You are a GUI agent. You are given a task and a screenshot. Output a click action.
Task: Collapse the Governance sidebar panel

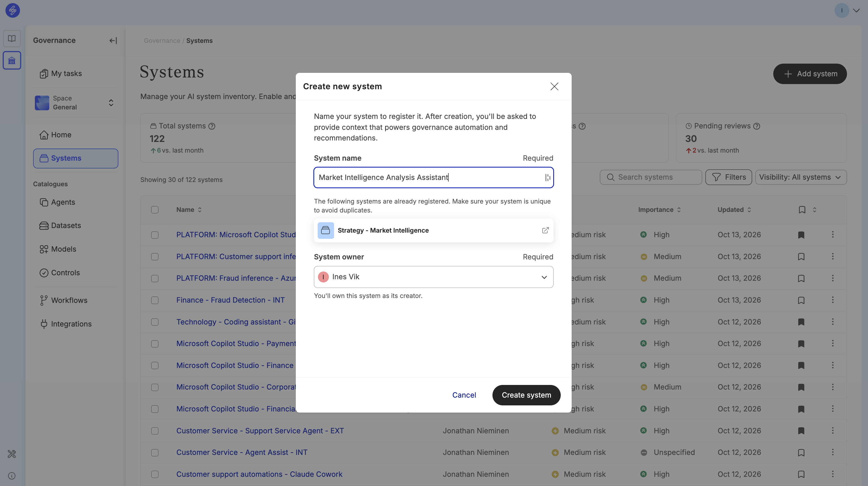point(113,40)
